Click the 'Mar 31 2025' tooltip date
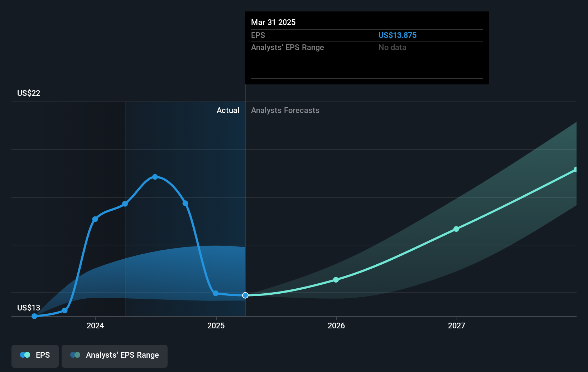 (273, 22)
